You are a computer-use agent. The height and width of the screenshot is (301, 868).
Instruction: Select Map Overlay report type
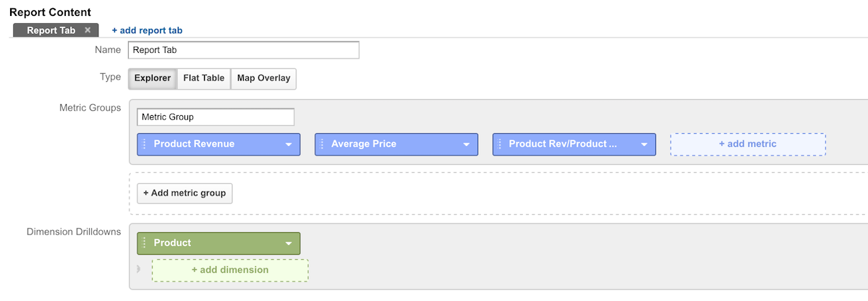263,78
